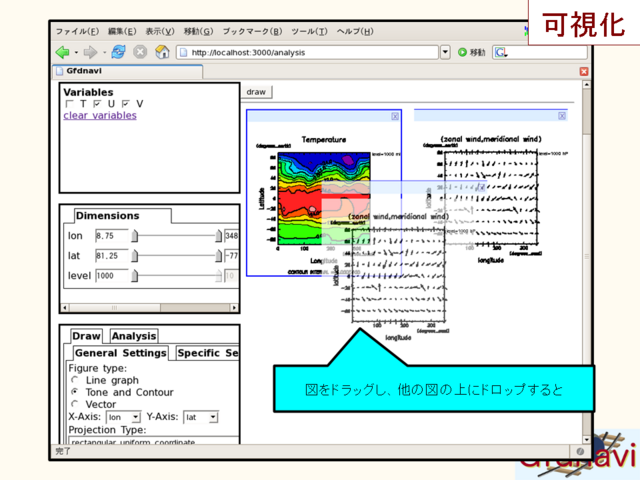Click the Forward arrow button
This screenshot has width=640, height=480.
[x=90, y=52]
